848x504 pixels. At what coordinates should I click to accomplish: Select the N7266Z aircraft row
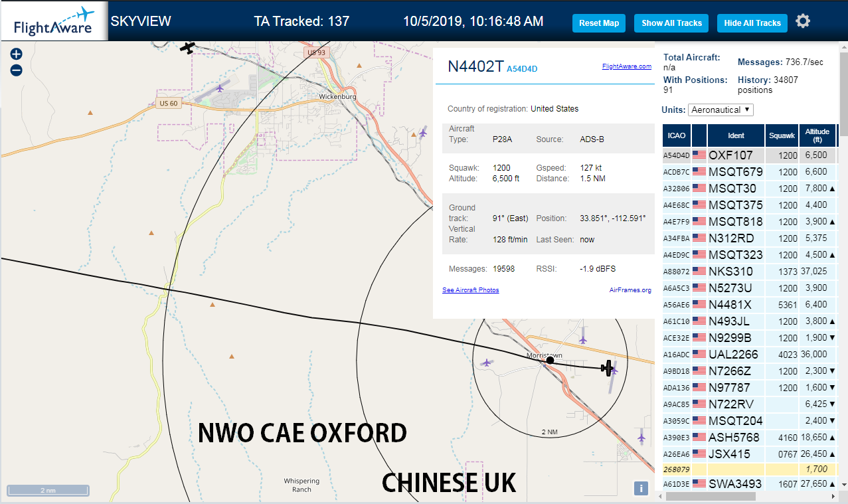pyautogui.click(x=749, y=371)
